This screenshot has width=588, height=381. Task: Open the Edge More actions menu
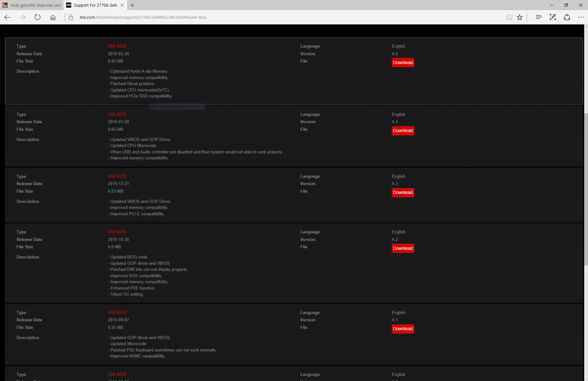tap(581, 17)
